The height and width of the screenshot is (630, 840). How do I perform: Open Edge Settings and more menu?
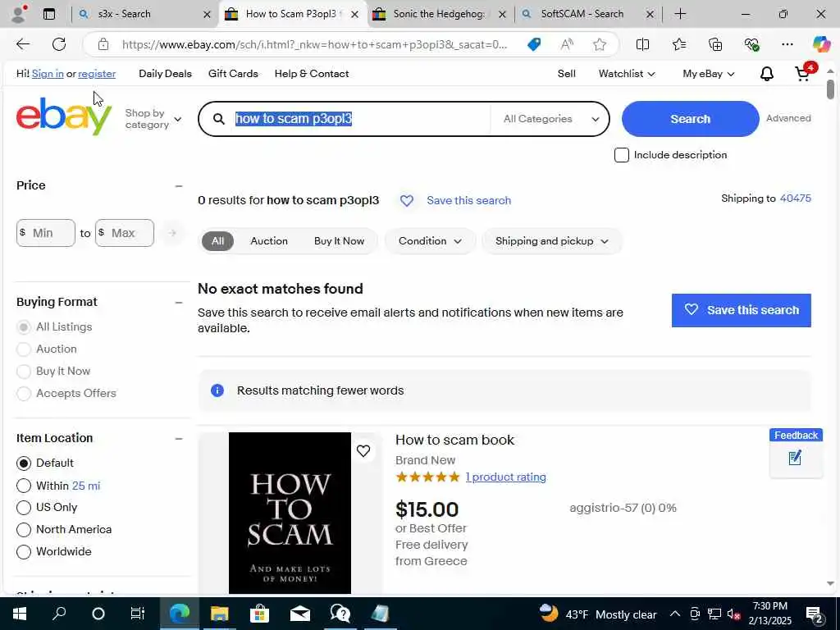click(x=787, y=44)
